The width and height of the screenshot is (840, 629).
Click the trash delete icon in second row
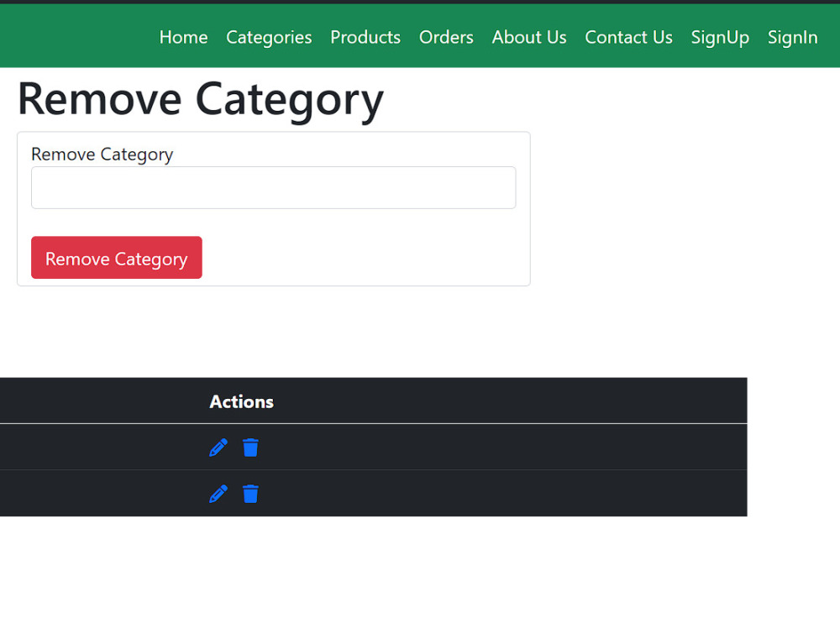point(250,494)
